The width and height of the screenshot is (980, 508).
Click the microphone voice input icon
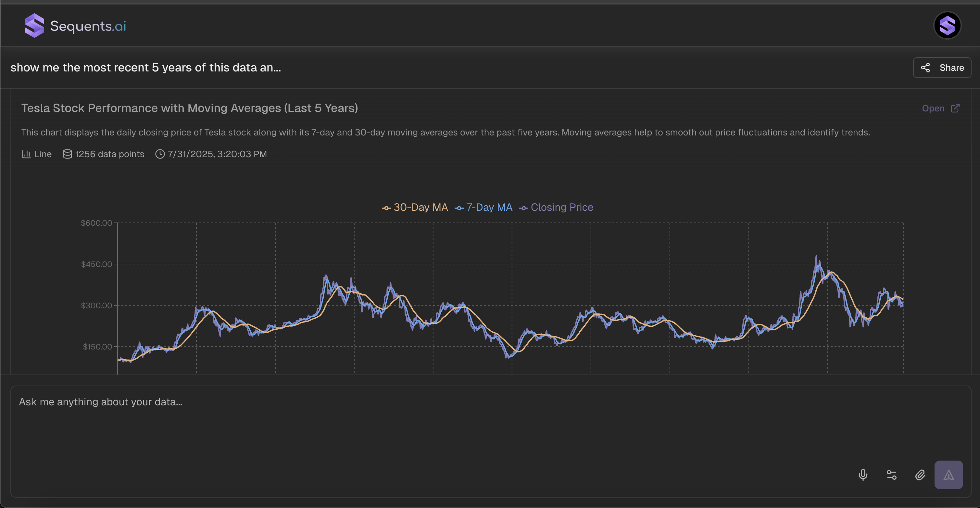tap(863, 475)
